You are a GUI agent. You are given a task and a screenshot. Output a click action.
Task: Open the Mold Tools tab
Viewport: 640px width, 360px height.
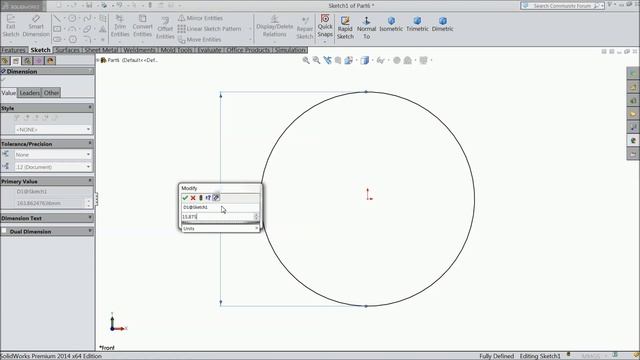click(176, 50)
